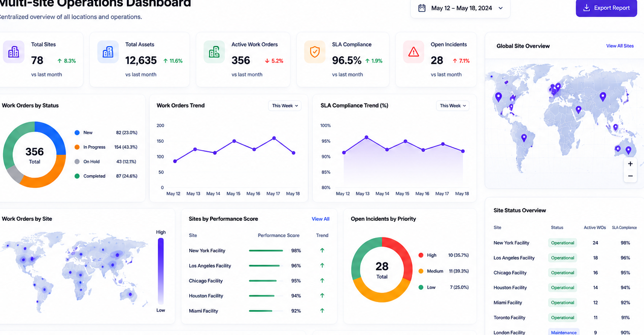Click the May 13 point on SLA Compliance Trend
This screenshot has width=644, height=335.
point(366,137)
